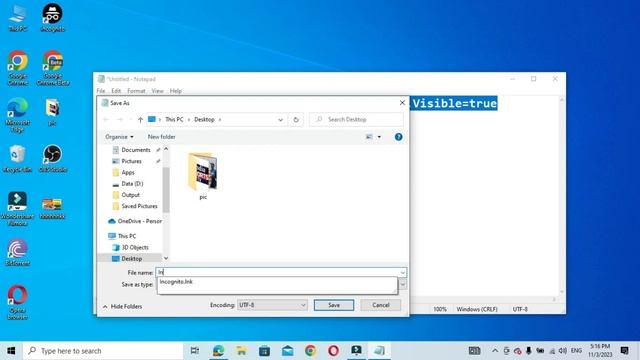Viewport: 640px width, 360px height.
Task: Select Opera Browser desktop icon
Action: tap(18, 302)
